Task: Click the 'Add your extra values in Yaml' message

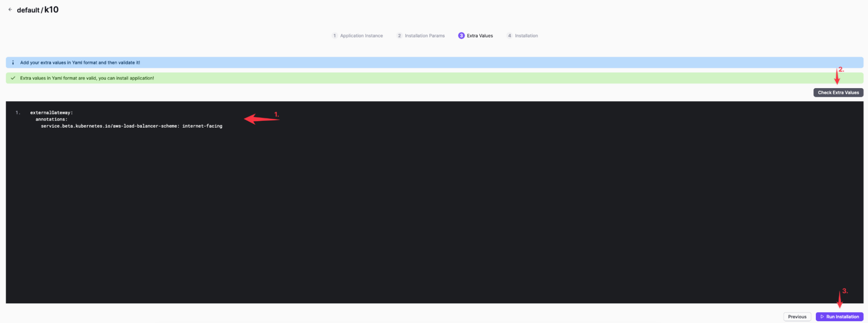Action: click(x=80, y=63)
